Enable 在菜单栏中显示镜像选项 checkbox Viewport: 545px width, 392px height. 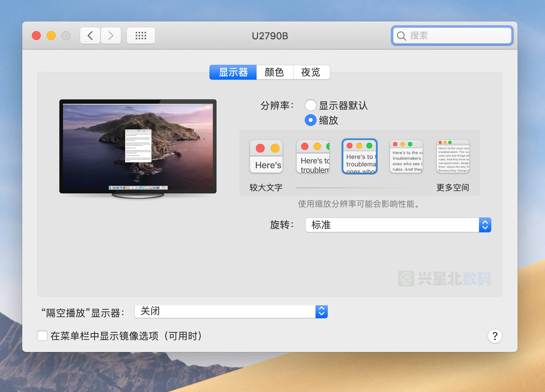coord(42,336)
